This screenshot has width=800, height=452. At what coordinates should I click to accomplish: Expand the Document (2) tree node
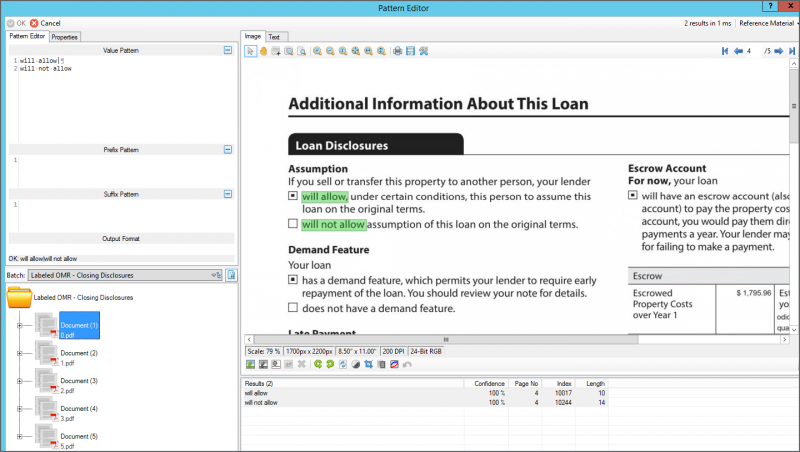(x=19, y=353)
